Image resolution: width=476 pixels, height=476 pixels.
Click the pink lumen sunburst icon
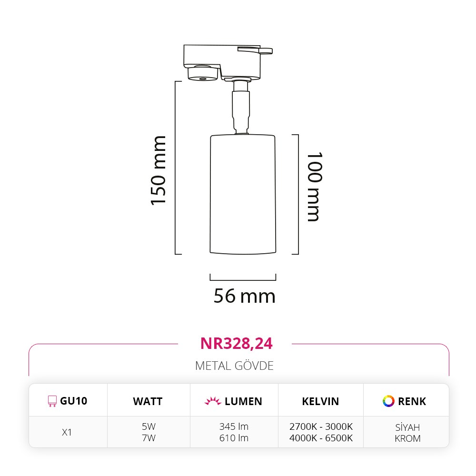coord(213,401)
